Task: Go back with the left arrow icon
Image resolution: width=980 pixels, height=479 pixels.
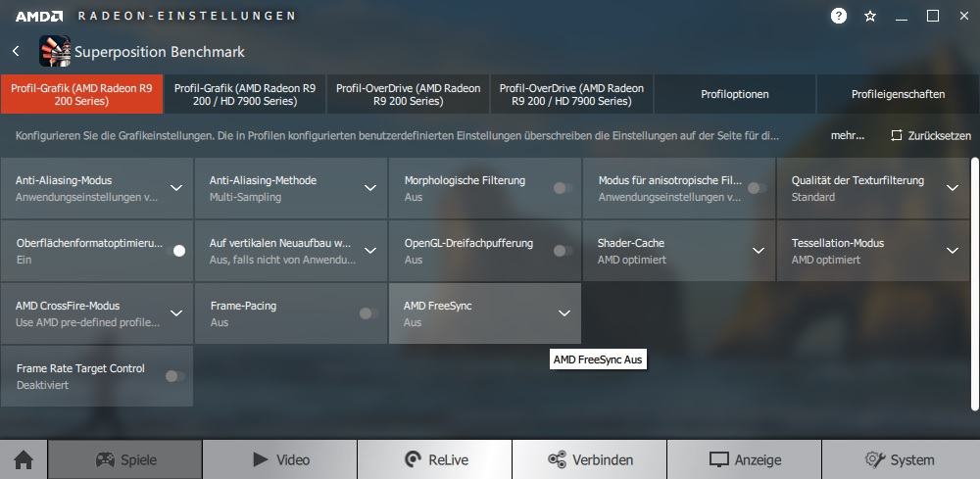Action: [17, 51]
